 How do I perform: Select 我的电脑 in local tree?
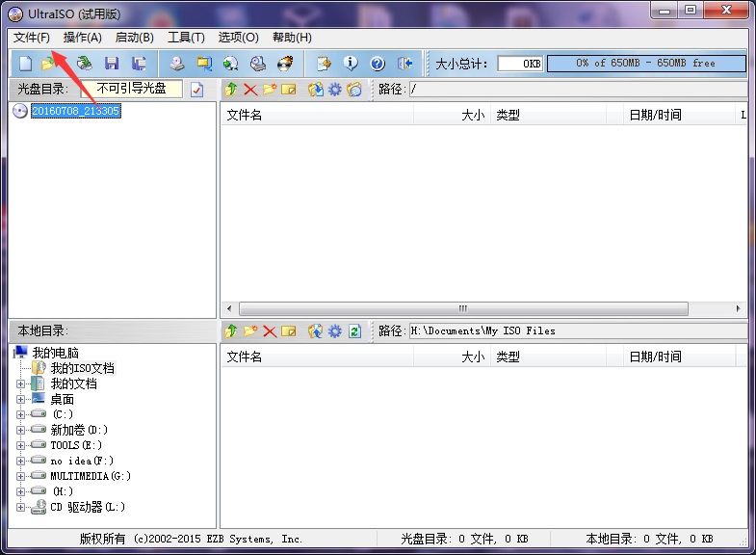pyautogui.click(x=55, y=353)
